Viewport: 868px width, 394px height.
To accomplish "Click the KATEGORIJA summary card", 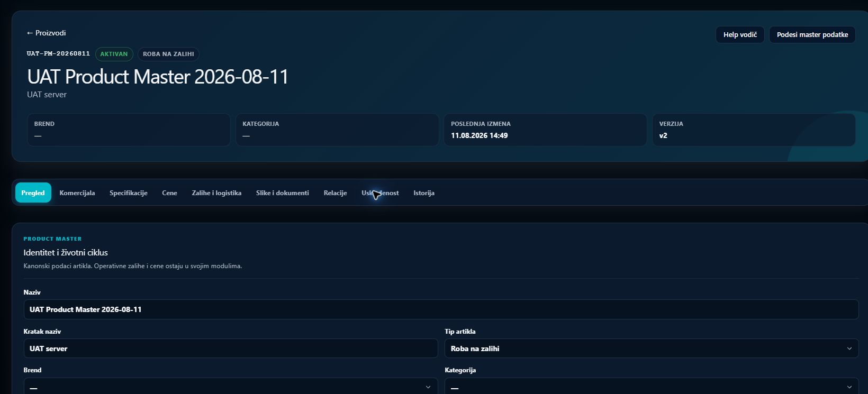I will pos(337,130).
